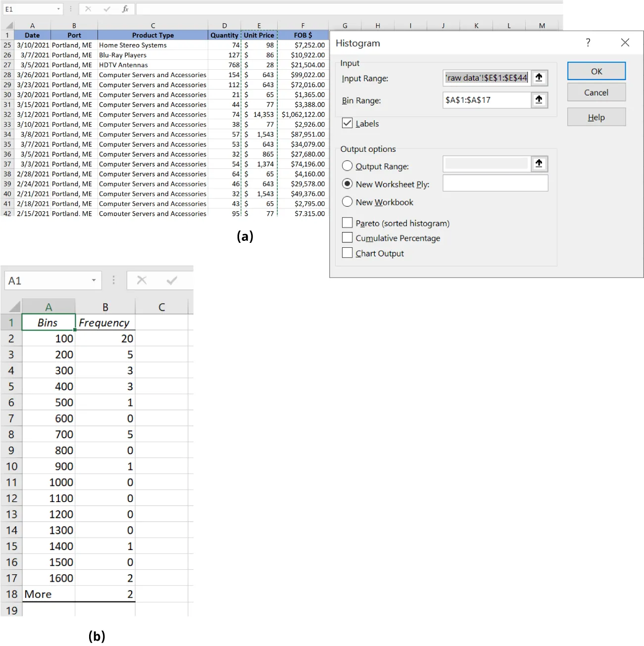644x646 pixels.
Task: Enable Pareto (sorted histogram)
Action: (x=347, y=223)
